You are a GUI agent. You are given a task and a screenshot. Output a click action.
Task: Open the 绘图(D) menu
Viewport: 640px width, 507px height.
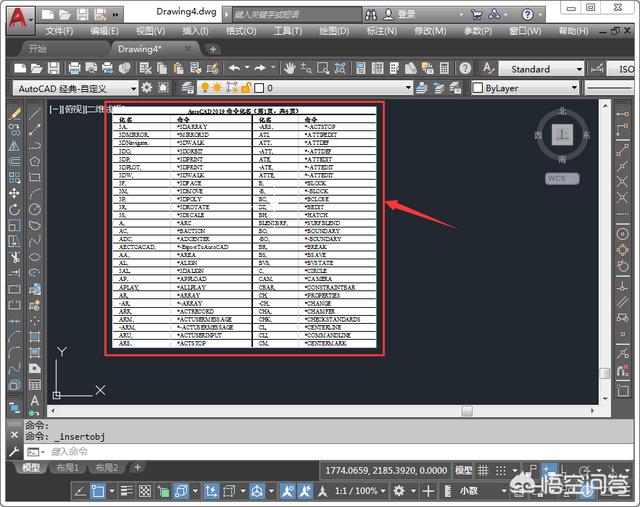334,31
